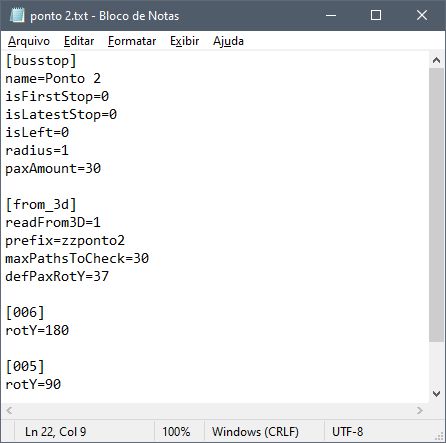This screenshot has width=446, height=443.
Task: Place cursor at end of rotY=180
Action: tap(69, 331)
